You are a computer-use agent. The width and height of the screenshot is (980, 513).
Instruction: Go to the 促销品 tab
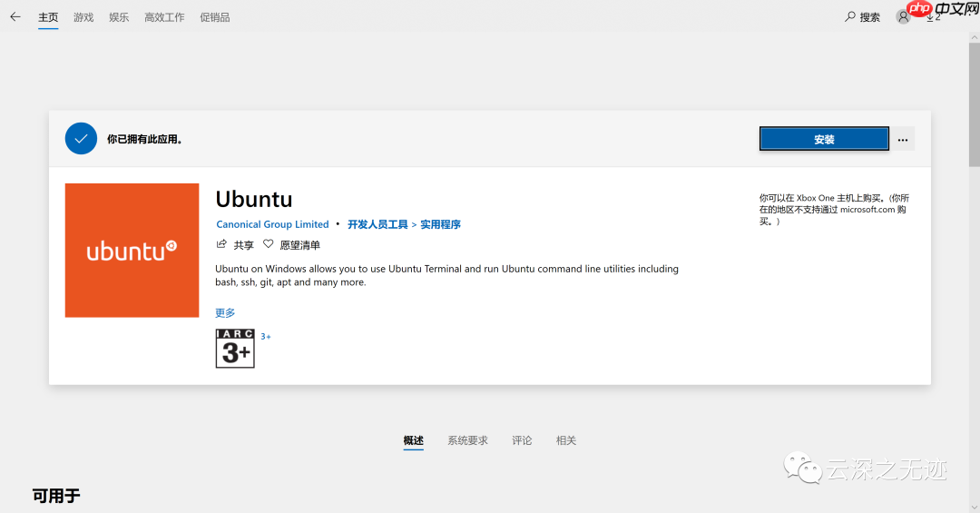(215, 17)
